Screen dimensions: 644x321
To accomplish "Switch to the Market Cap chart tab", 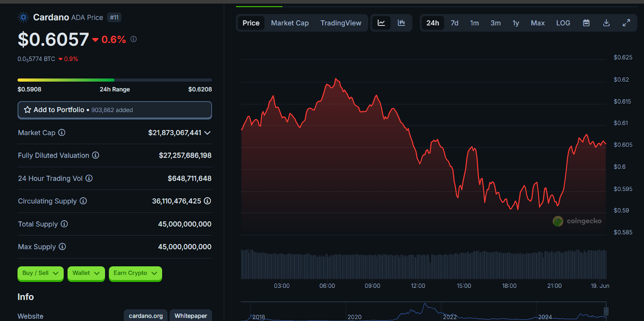I will (x=289, y=23).
